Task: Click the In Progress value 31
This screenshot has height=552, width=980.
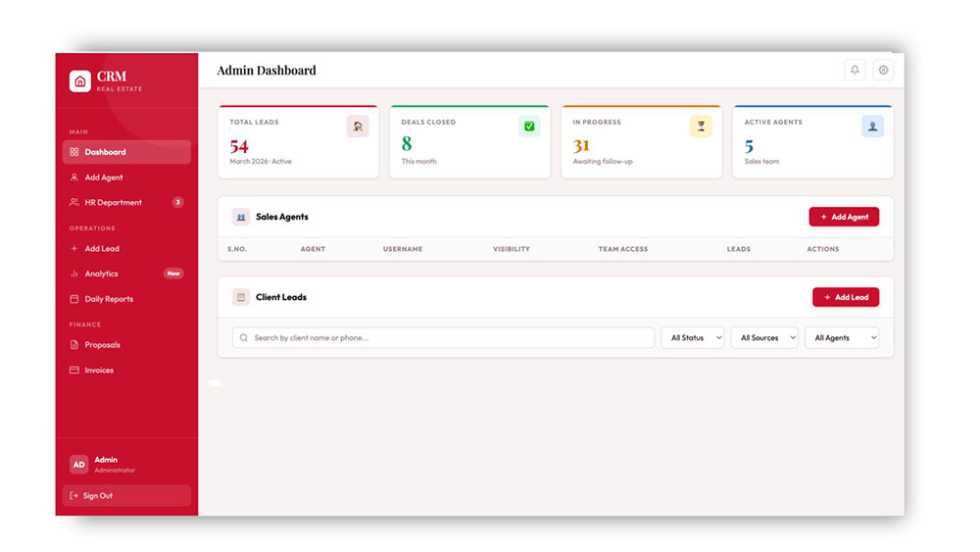Action: 581,146
